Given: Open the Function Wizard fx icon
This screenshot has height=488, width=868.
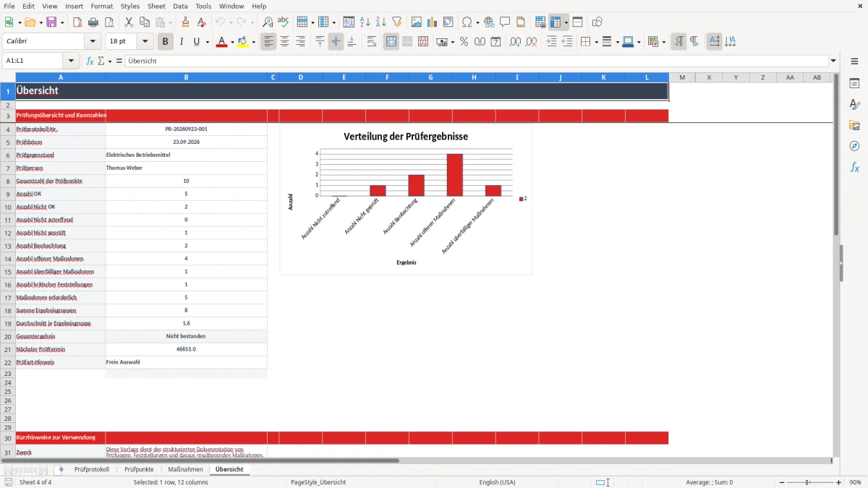Looking at the screenshot, I should (x=90, y=61).
